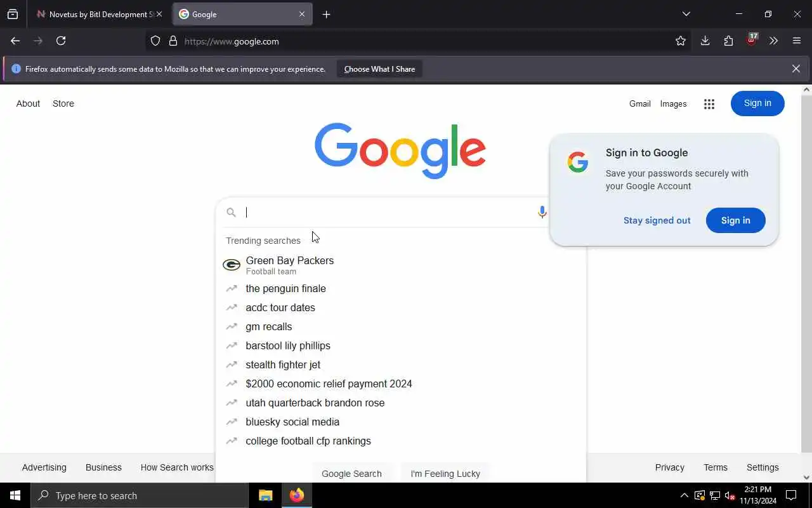The image size is (812, 508).
Task: Select 'college football cfp rankings' suggestion
Action: point(401,441)
